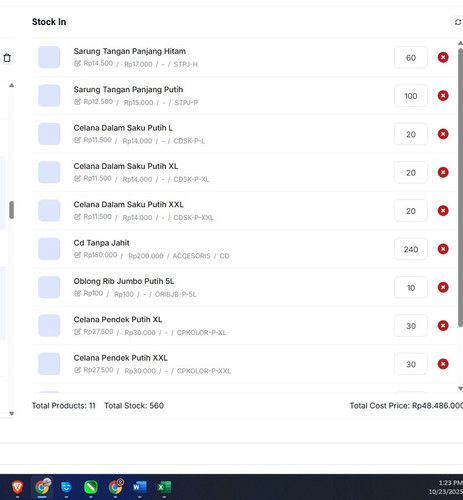
Task: Remove Sarung Tangan Panjang Hitam from list
Action: pos(443,57)
